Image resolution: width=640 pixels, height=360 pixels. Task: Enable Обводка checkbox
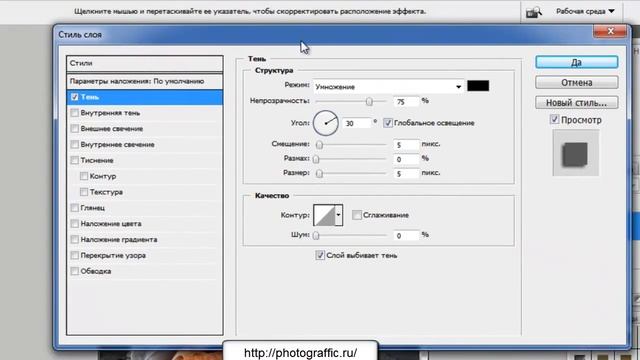pyautogui.click(x=74, y=271)
